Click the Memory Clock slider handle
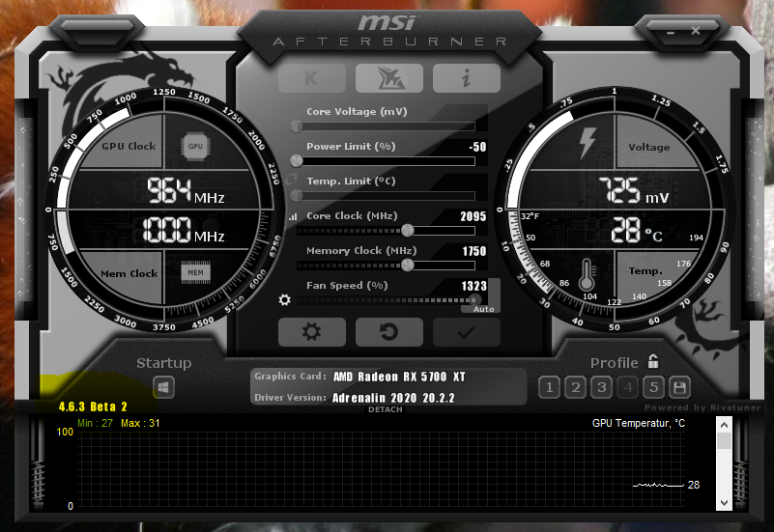 click(407, 266)
